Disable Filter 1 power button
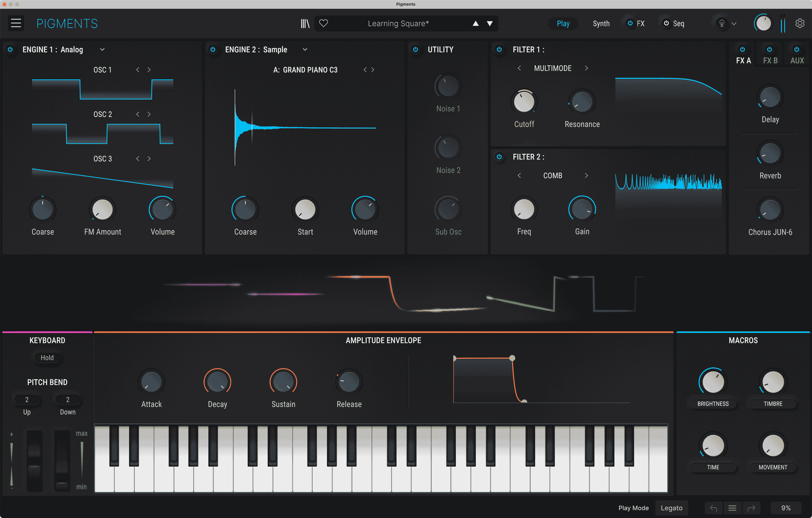 point(499,49)
